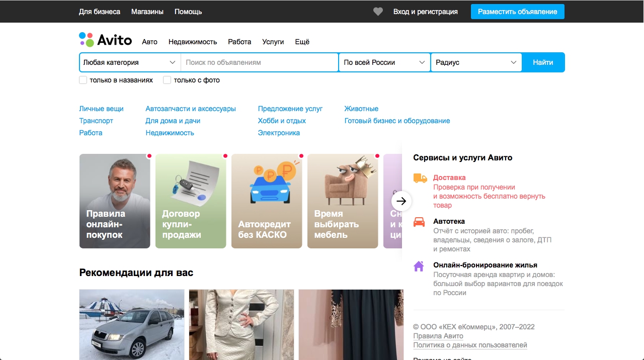Open the 'Правила онлайн-покупок' story card
644x360 pixels.
point(115,201)
